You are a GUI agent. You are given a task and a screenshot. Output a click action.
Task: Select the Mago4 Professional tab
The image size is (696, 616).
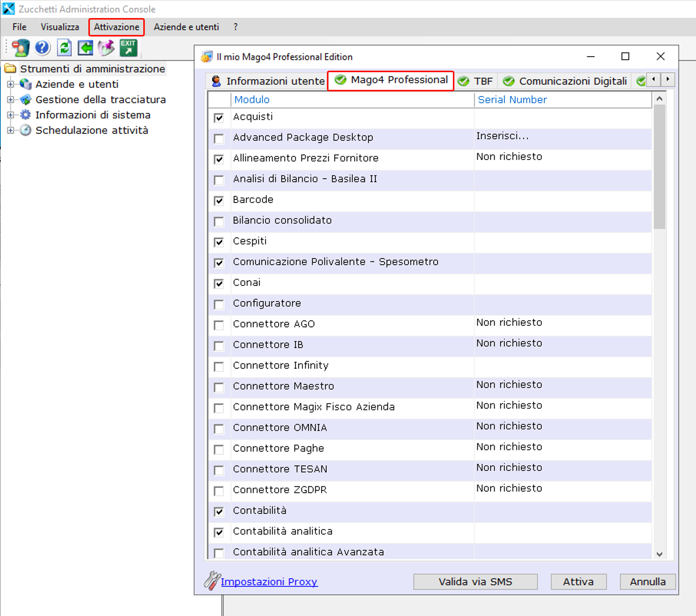click(x=391, y=80)
